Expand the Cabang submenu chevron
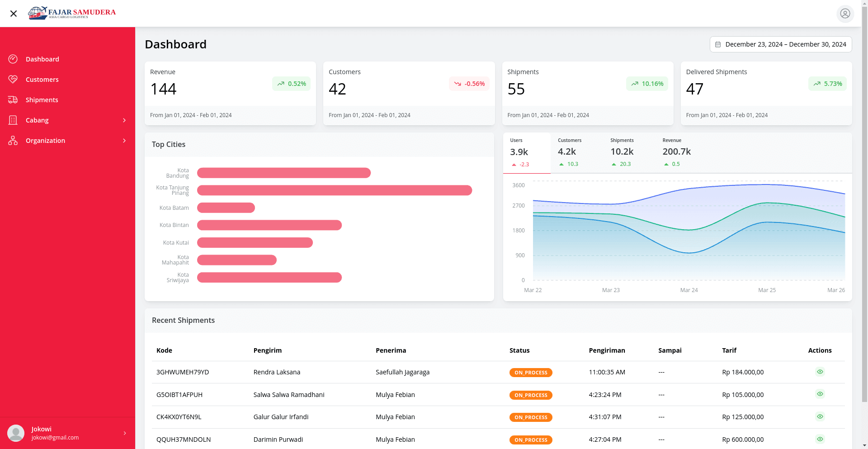This screenshot has width=868, height=449. pos(124,120)
